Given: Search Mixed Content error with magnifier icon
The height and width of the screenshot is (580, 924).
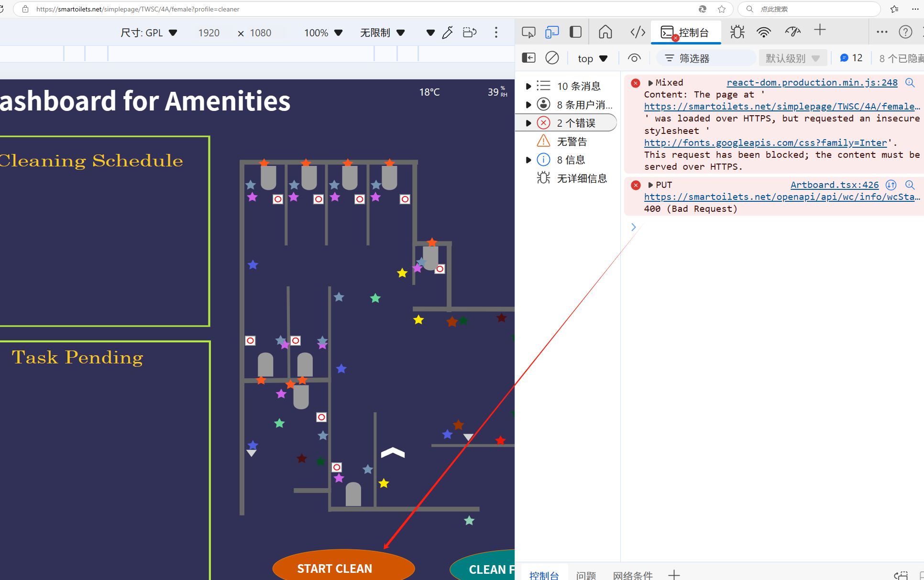Looking at the screenshot, I should tap(910, 82).
